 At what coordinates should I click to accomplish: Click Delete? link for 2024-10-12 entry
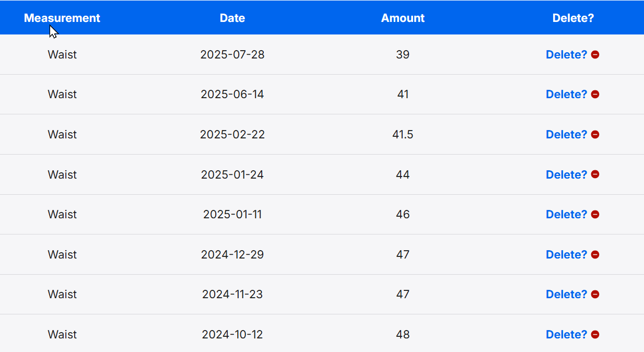pos(567,334)
